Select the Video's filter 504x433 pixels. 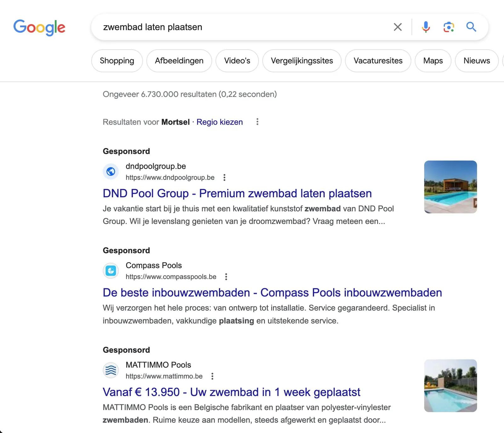click(237, 61)
